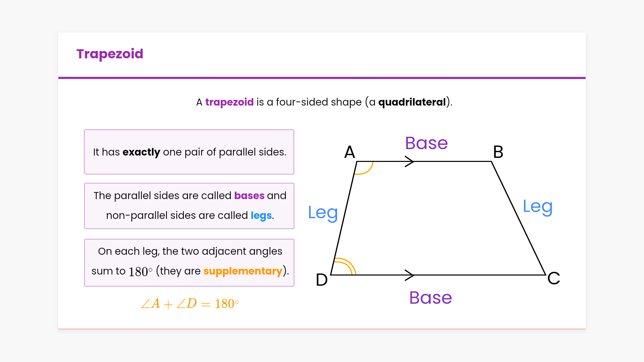
Task: Click the purple word bases in the second box
Action: click(249, 195)
